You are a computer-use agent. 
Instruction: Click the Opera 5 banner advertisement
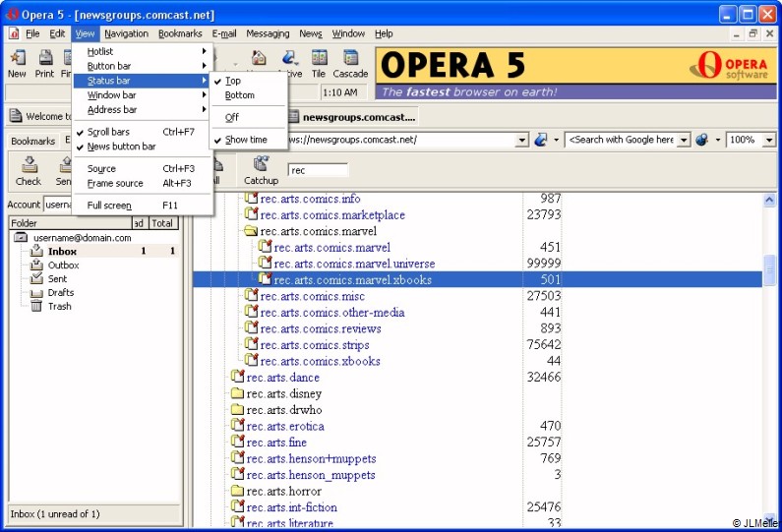point(575,74)
